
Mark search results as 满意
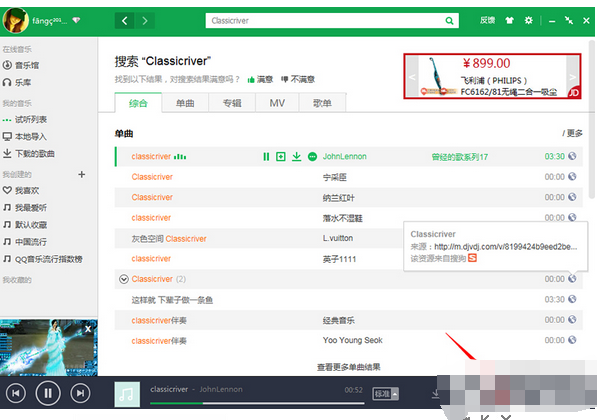pyautogui.click(x=260, y=79)
